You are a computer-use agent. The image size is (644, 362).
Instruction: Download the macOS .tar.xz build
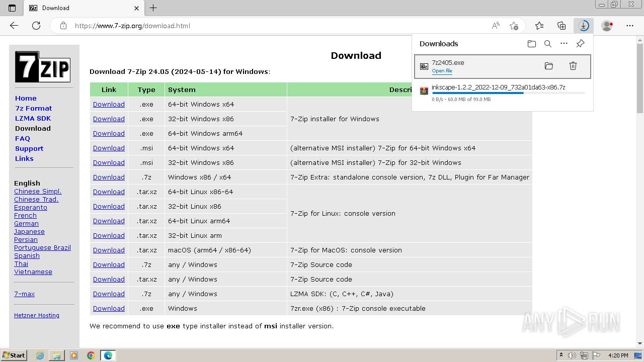(x=109, y=250)
